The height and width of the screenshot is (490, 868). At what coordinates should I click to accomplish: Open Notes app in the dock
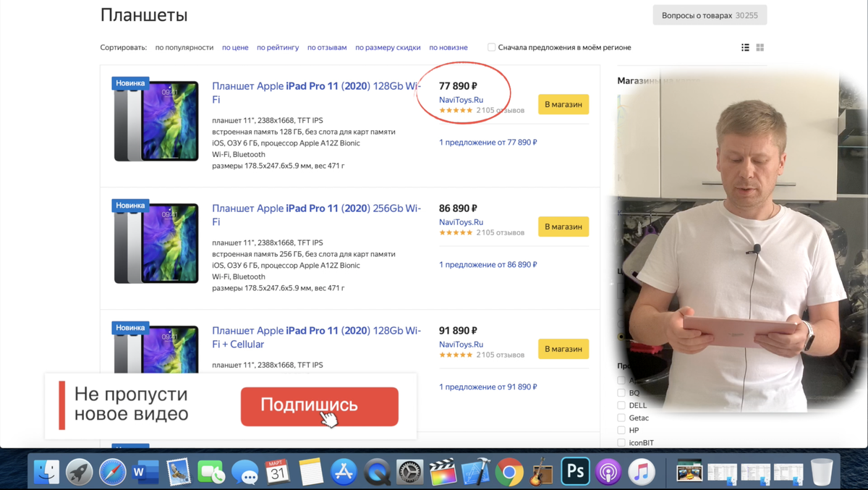point(311,472)
